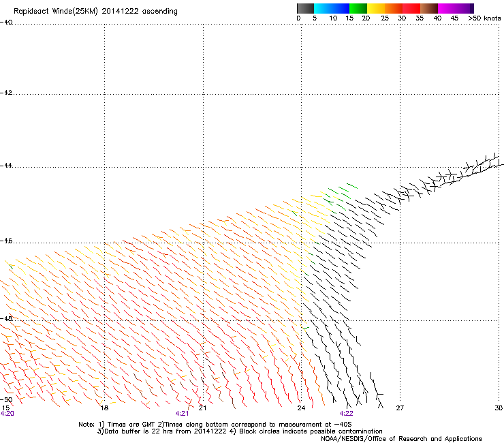Click the latitude label '-48'
This screenshot has width=504, height=443.
coord(6,318)
